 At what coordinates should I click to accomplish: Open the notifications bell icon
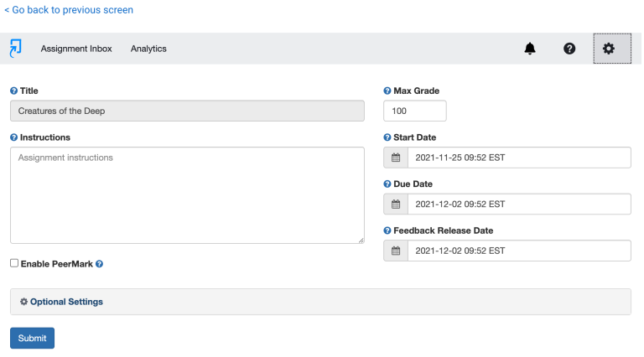click(530, 49)
